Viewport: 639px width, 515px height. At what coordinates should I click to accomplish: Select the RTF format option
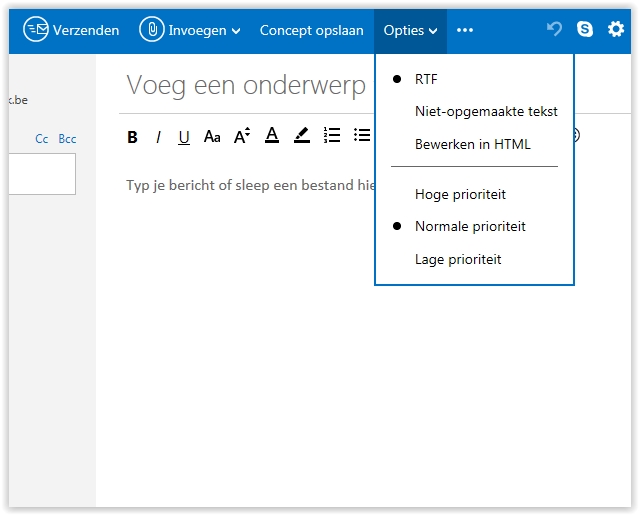pos(426,79)
